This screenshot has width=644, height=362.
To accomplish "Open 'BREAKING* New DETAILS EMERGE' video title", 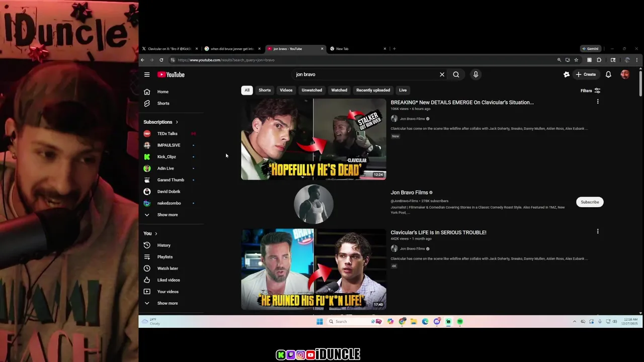I will coord(462,102).
